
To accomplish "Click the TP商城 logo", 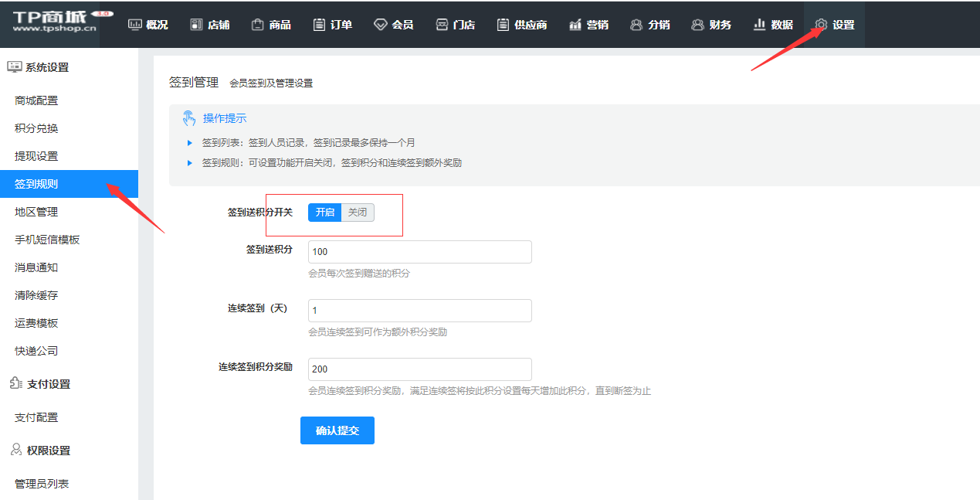I will [x=56, y=22].
